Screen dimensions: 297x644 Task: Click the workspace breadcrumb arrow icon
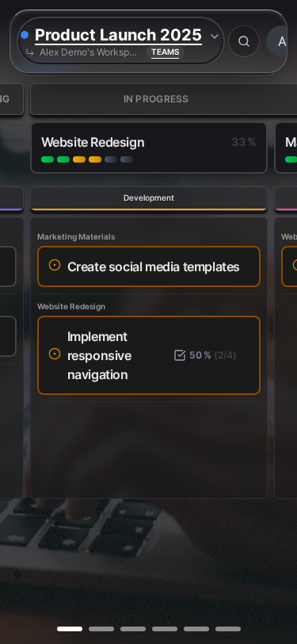click(30, 52)
